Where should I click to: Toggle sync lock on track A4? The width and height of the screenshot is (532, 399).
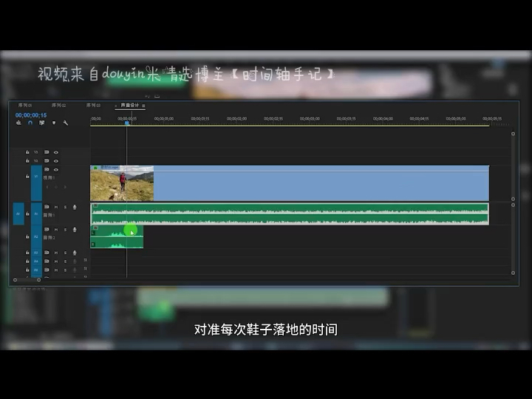(47, 262)
